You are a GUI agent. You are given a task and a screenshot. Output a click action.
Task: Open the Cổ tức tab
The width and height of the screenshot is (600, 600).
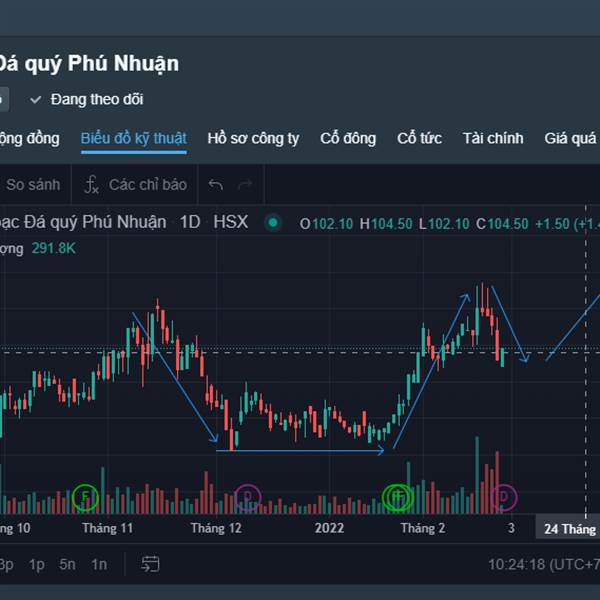coord(419,139)
